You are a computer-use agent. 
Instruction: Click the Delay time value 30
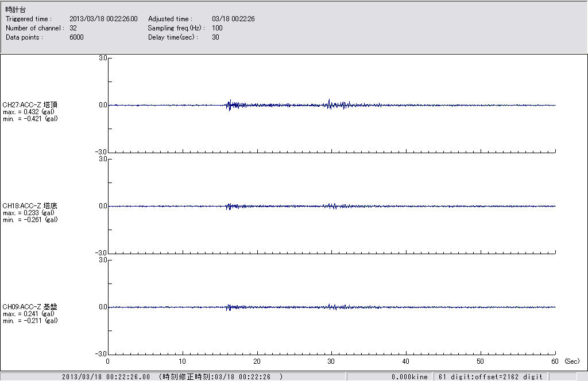(215, 37)
